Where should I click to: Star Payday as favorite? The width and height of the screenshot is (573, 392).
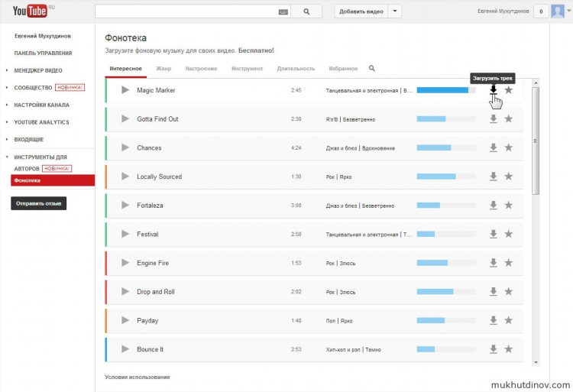click(x=509, y=320)
